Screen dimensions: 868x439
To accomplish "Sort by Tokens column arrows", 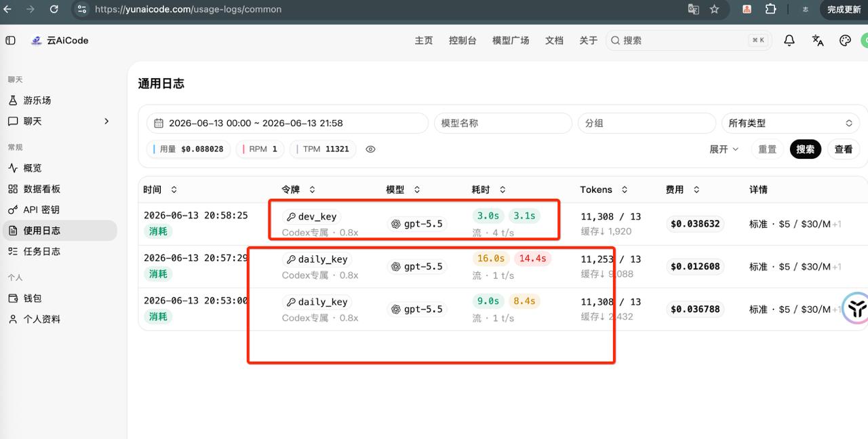I will [624, 190].
